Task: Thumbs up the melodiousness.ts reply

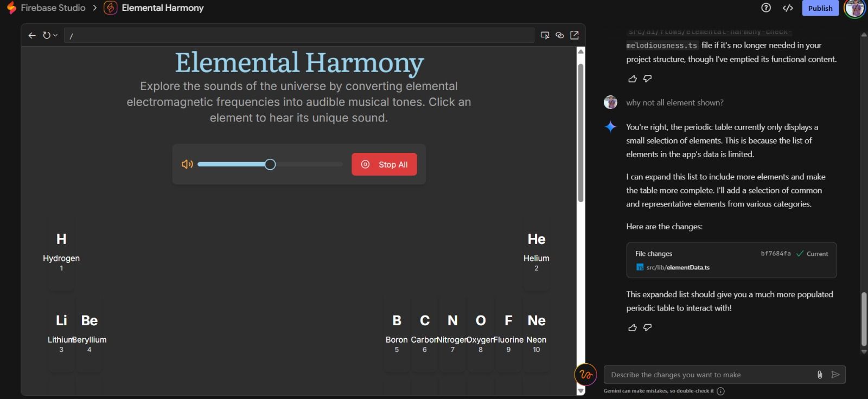Action: pos(632,79)
